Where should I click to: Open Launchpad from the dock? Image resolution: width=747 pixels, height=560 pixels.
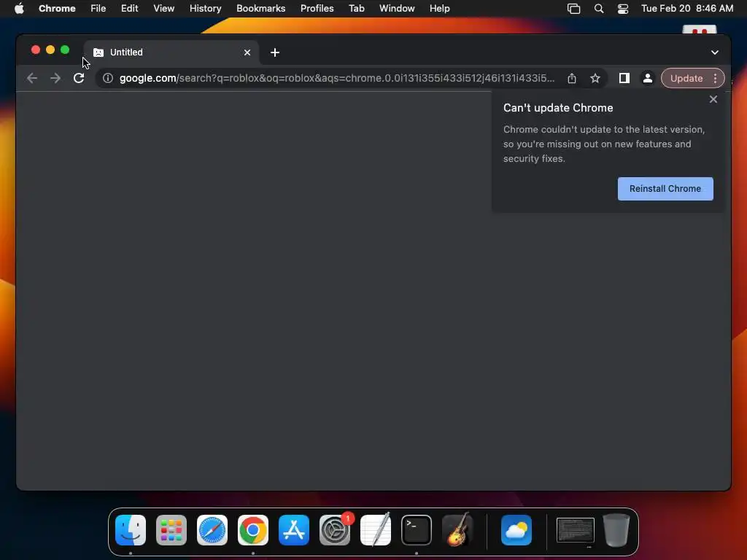click(x=171, y=530)
